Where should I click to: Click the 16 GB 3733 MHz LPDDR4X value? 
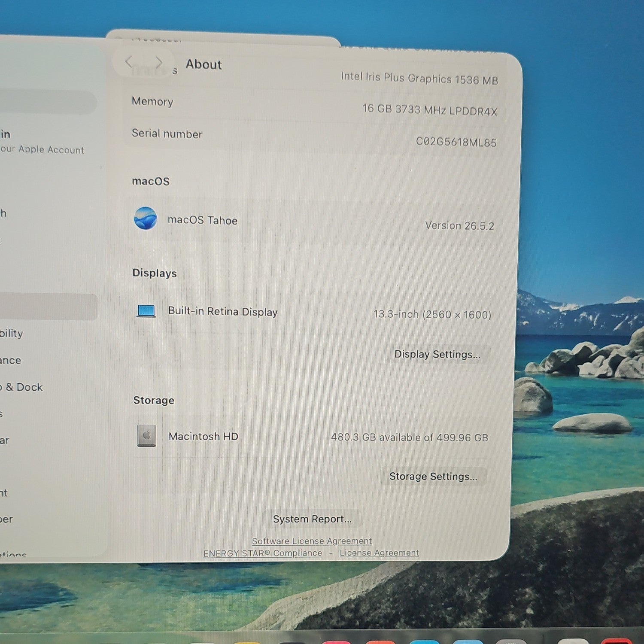click(430, 110)
